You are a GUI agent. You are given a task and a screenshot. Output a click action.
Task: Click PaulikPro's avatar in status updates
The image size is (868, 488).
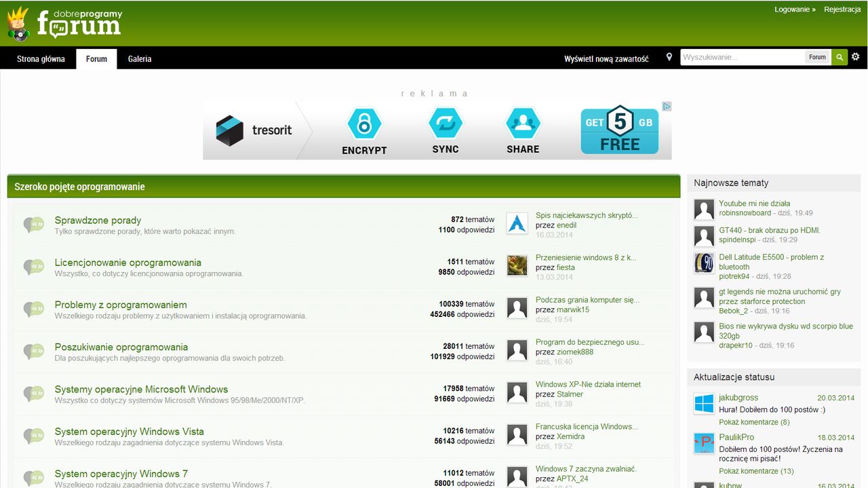tap(704, 443)
